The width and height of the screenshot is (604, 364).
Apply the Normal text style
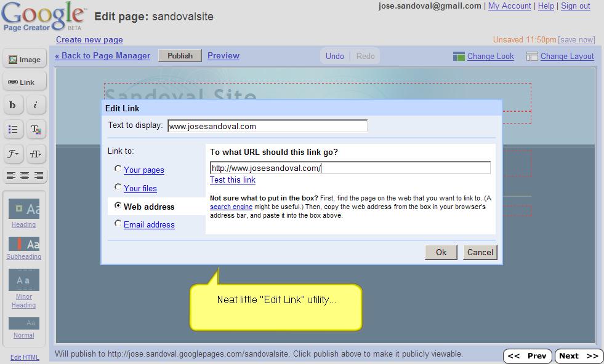24,328
